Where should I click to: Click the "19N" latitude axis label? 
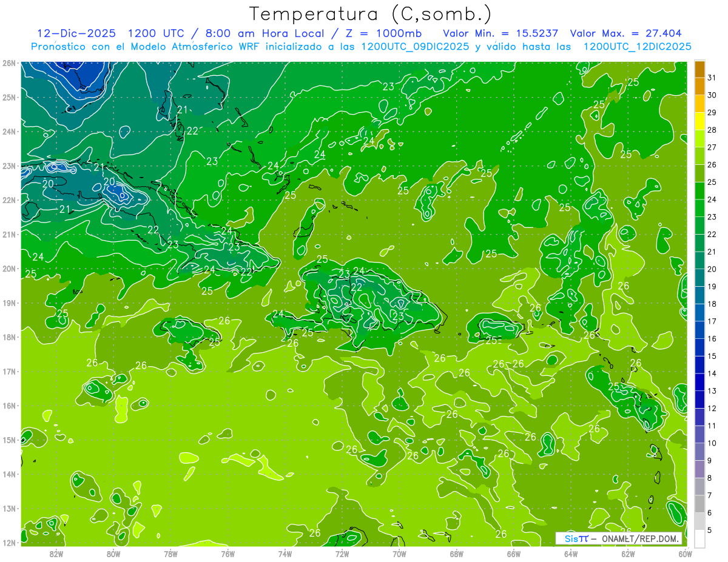8,303
